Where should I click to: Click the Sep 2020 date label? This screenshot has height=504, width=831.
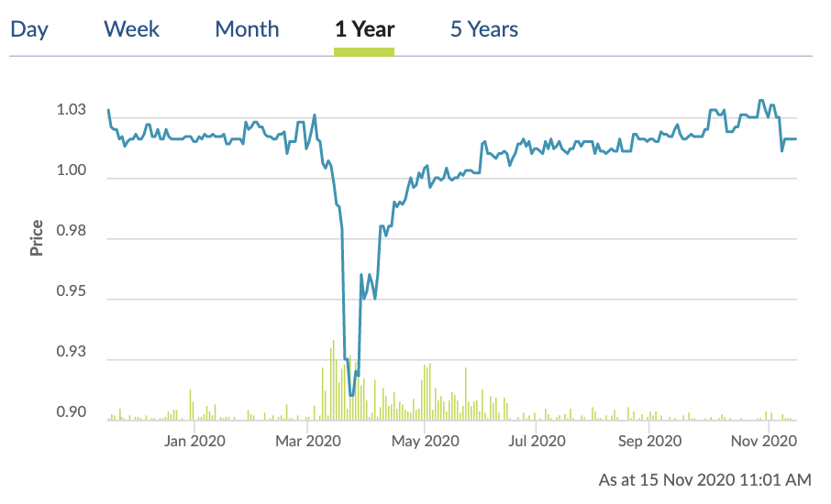(x=649, y=441)
